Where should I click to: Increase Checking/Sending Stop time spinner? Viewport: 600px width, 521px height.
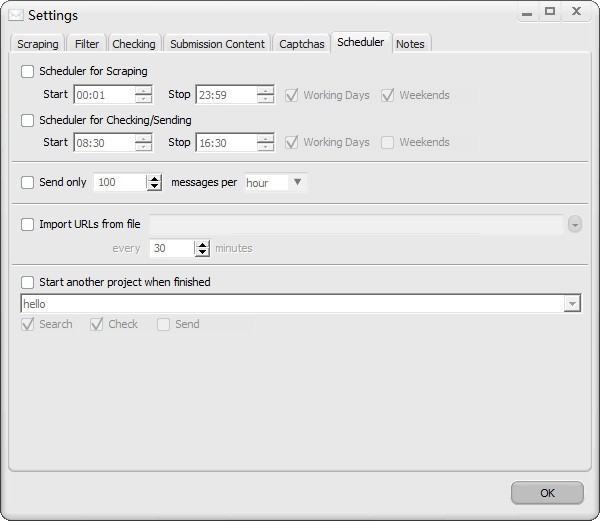coord(266,138)
